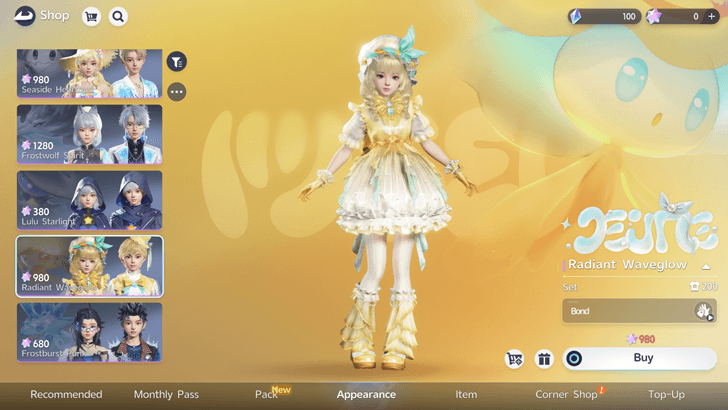The width and height of the screenshot is (728, 410).
Task: Click the 980 price above Buy
Action: pyautogui.click(x=641, y=339)
